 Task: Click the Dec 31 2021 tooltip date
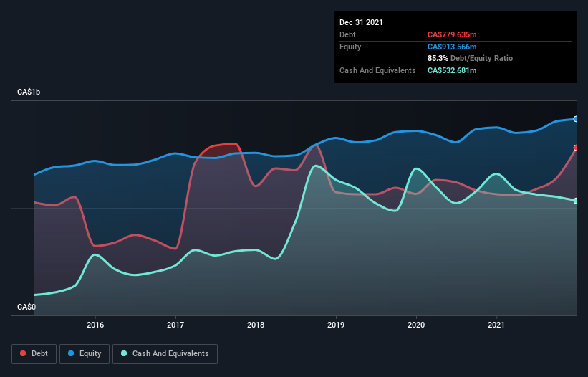click(361, 22)
